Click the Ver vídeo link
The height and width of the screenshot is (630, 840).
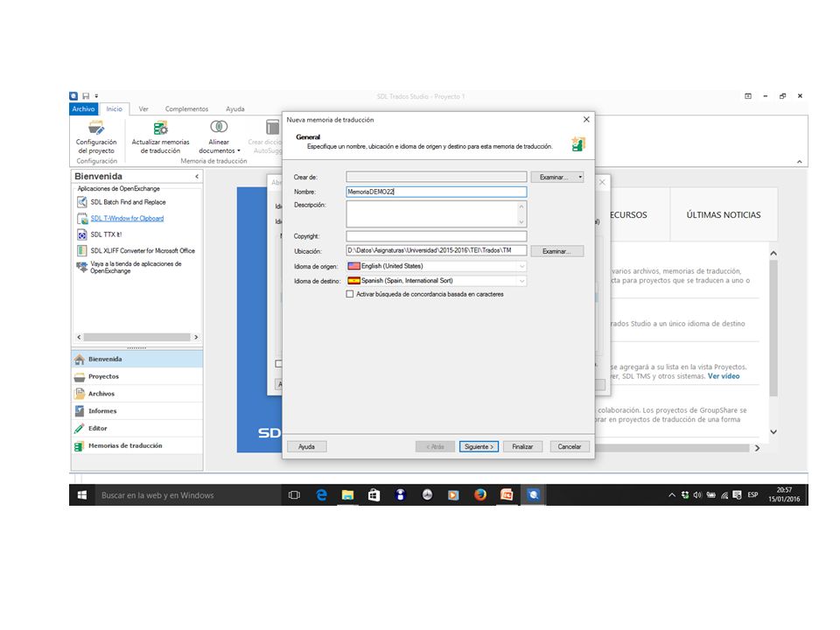(x=724, y=376)
